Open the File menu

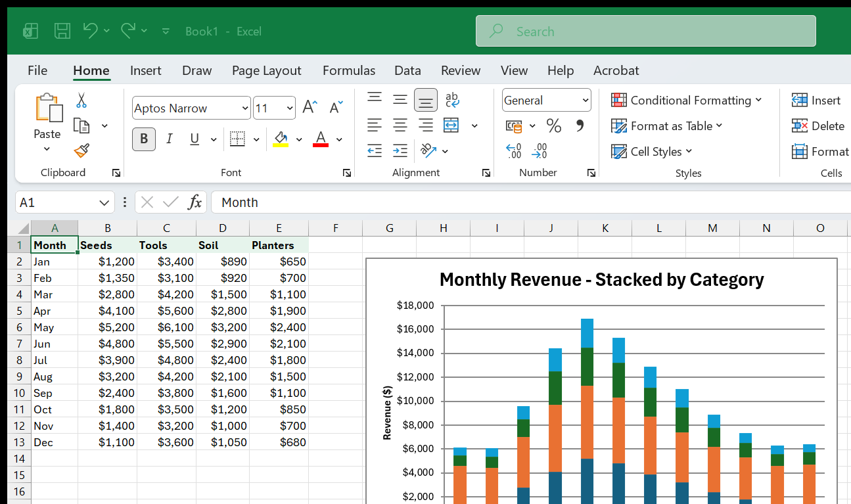pyautogui.click(x=37, y=70)
